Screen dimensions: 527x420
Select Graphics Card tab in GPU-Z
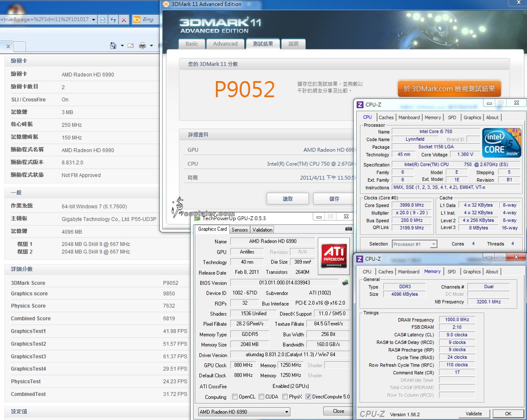(213, 229)
